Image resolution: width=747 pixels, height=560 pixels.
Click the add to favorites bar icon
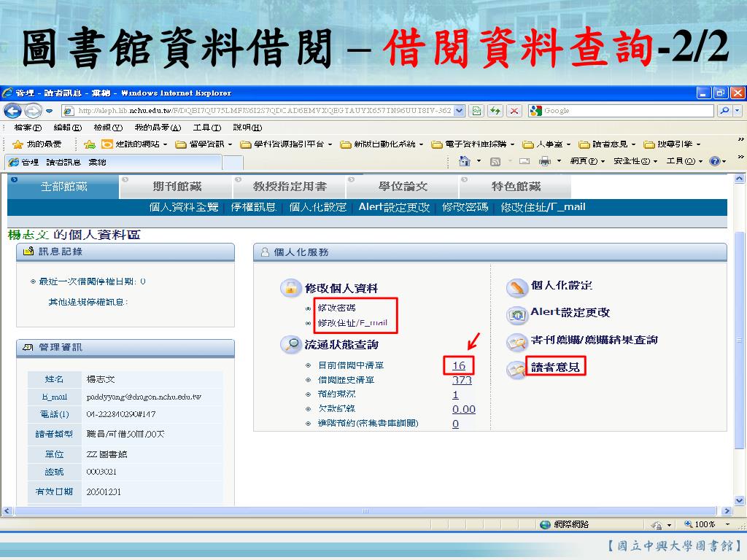coord(89,144)
